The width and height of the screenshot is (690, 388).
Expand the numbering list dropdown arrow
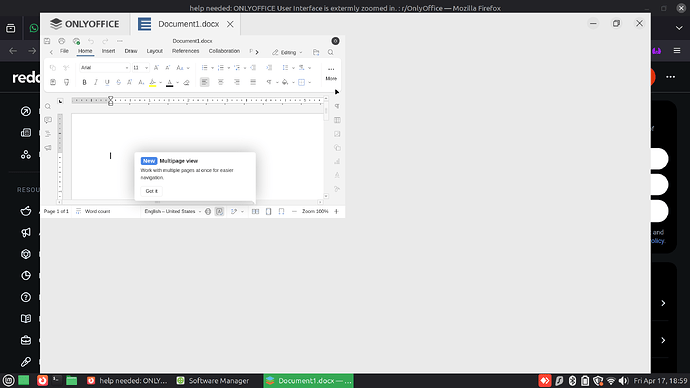coord(228,68)
